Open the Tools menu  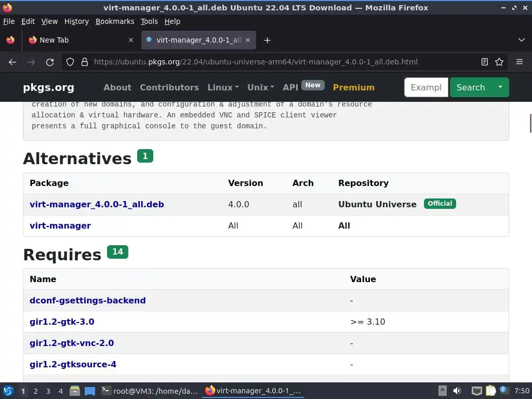[149, 21]
